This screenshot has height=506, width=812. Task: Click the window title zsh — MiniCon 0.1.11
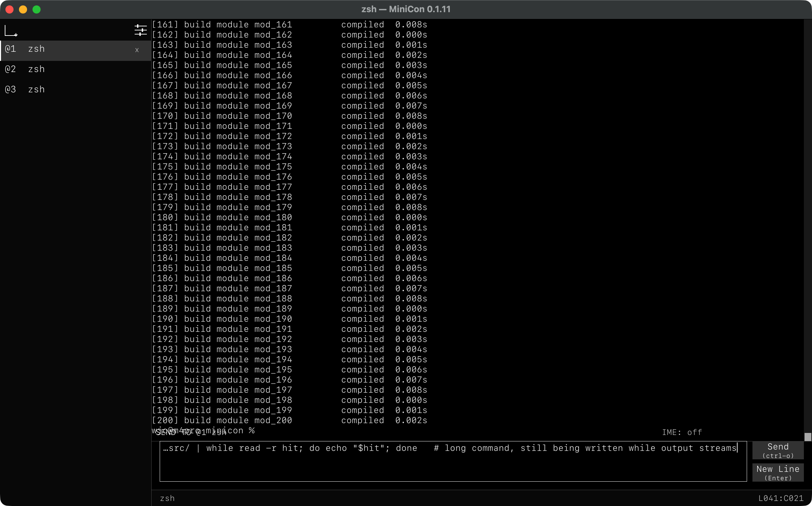point(406,9)
